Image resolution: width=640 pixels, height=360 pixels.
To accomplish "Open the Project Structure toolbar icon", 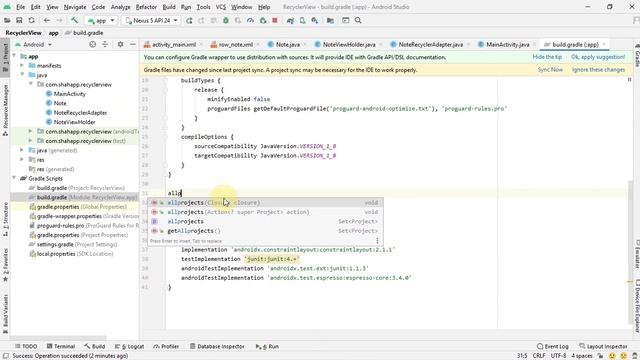I will point(330,20).
